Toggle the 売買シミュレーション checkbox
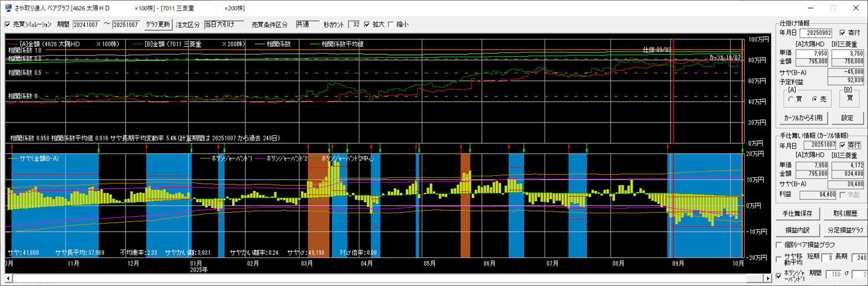 pyautogui.click(x=8, y=24)
